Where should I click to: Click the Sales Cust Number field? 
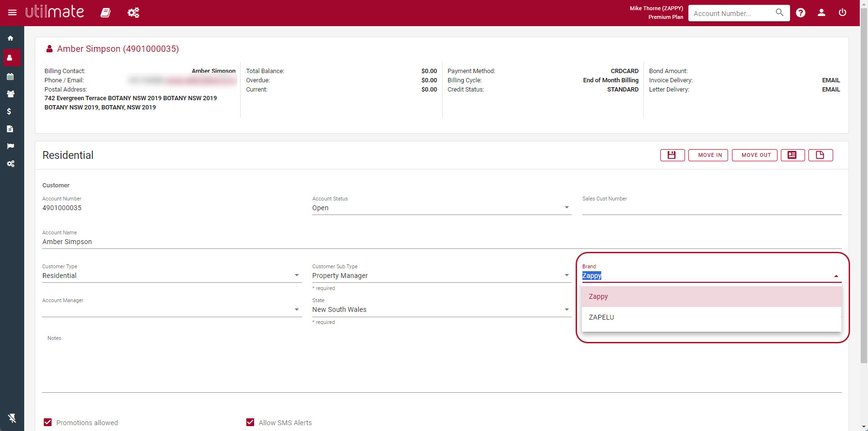pyautogui.click(x=712, y=208)
